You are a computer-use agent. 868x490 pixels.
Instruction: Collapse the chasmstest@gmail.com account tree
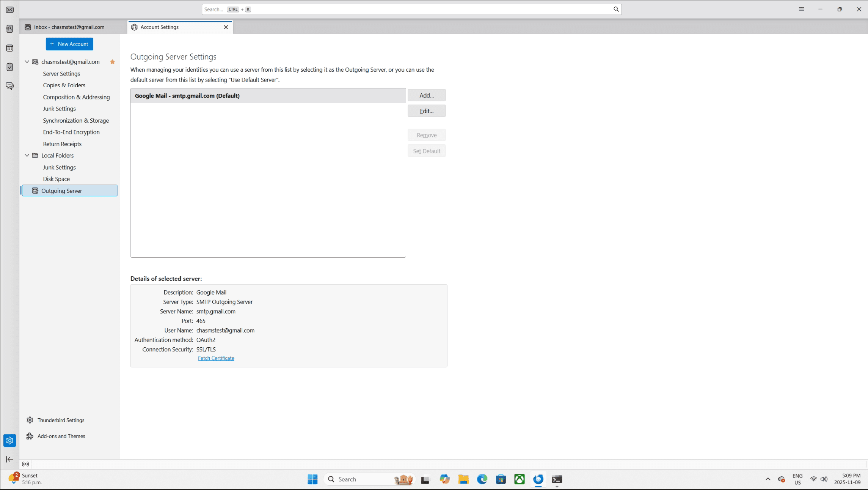tap(27, 62)
